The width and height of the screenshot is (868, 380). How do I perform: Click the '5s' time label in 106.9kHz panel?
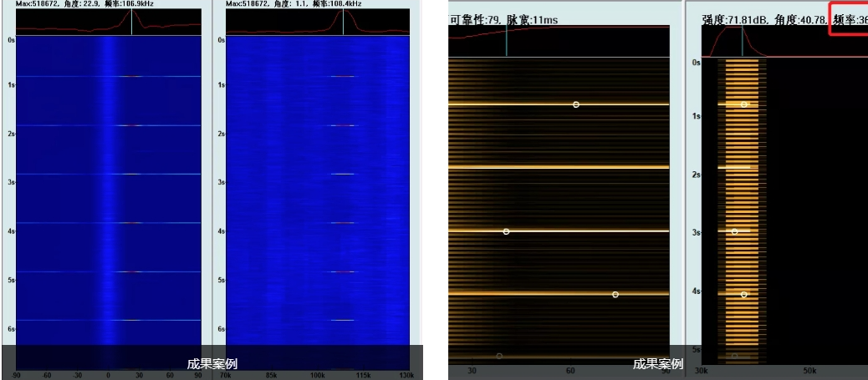click(11, 281)
